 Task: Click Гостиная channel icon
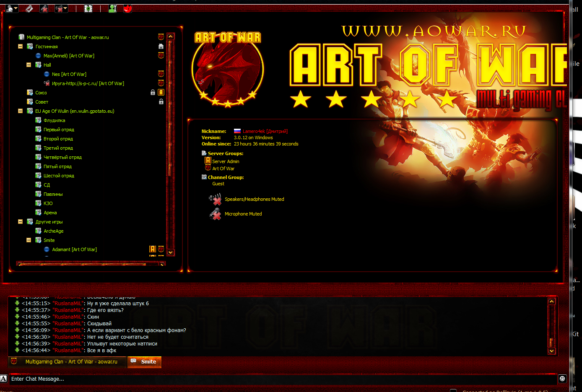pyautogui.click(x=30, y=47)
